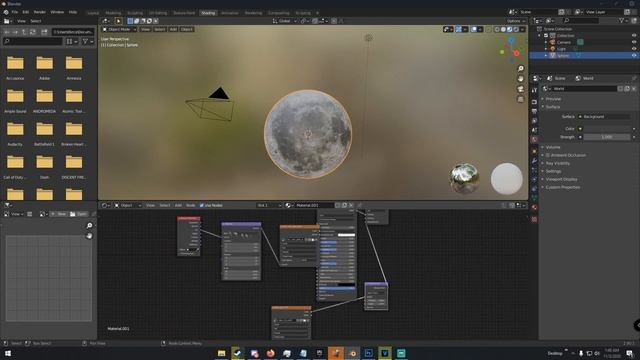Click Add in viewport header
640x360 pixels.
173,29
